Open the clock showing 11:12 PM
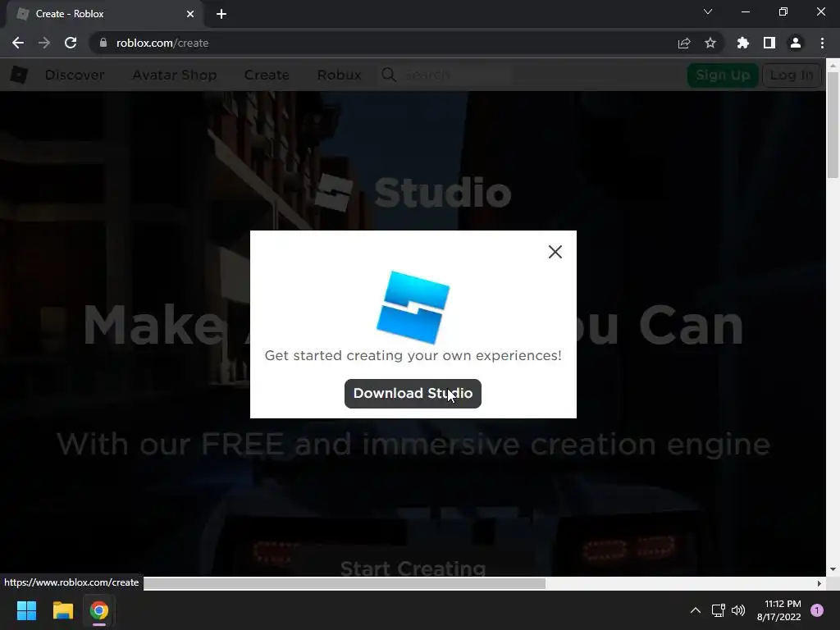The image size is (840, 630). [x=779, y=610]
